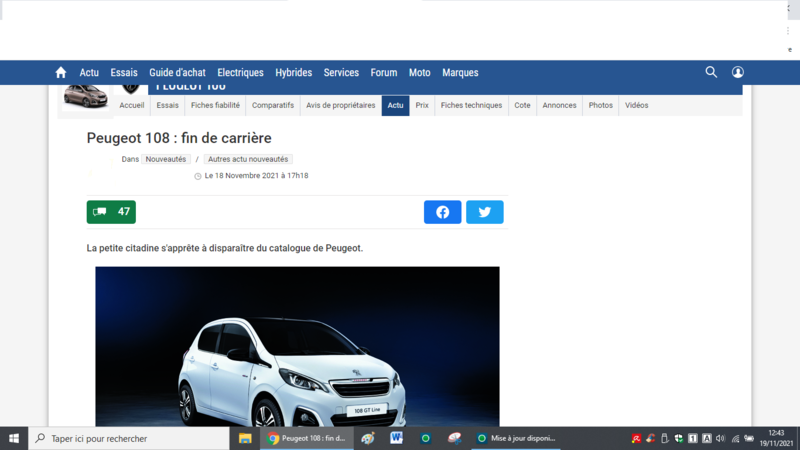
Task: Switch to the Fiches techniques tab
Action: (471, 105)
